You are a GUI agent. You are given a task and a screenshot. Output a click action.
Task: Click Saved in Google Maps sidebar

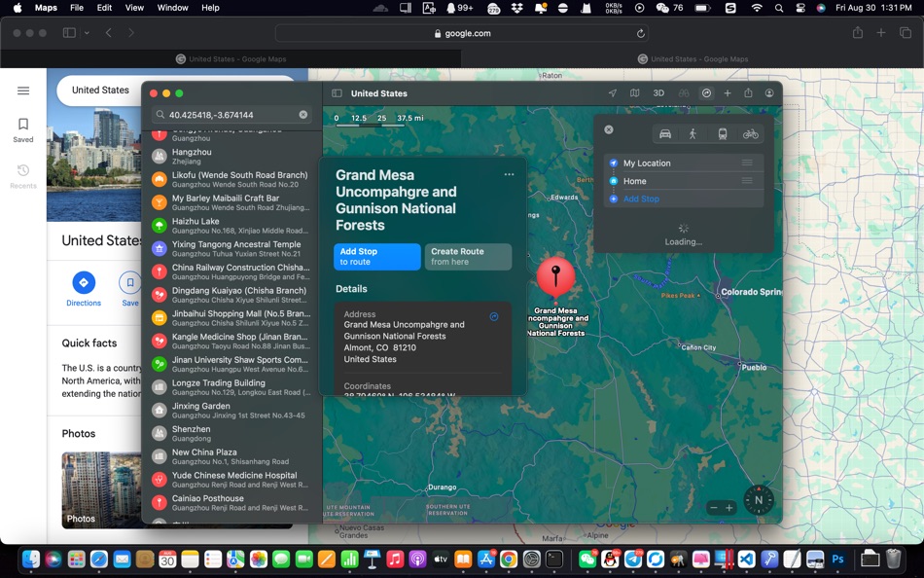point(23,130)
